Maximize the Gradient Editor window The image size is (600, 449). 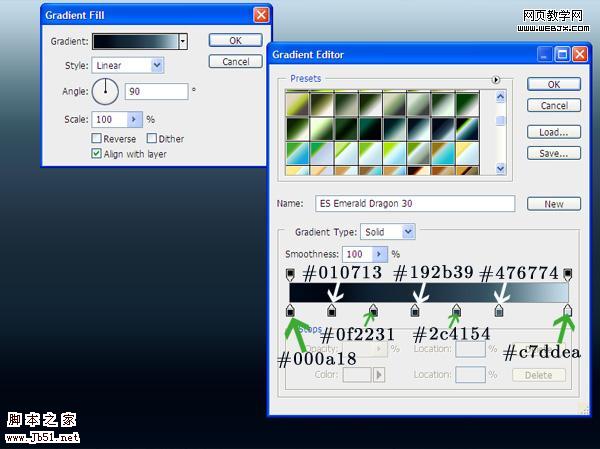pos(562,54)
